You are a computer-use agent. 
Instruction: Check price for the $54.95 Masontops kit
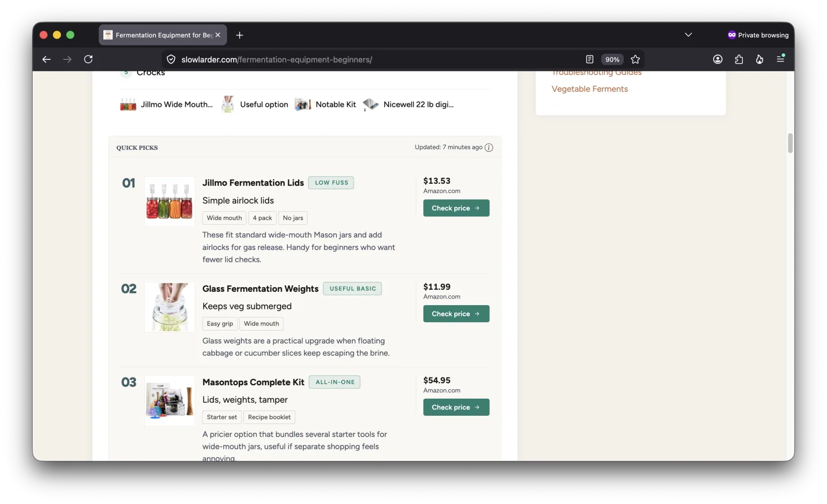(x=456, y=407)
